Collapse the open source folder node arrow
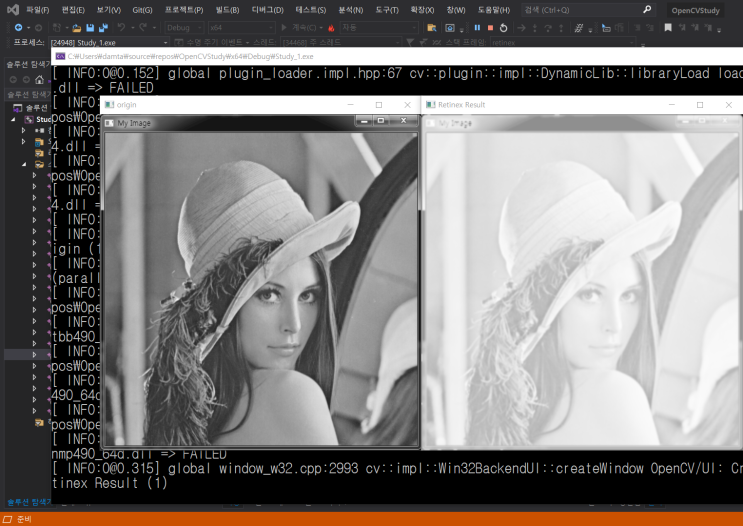743x526 pixels. pyautogui.click(x=24, y=164)
